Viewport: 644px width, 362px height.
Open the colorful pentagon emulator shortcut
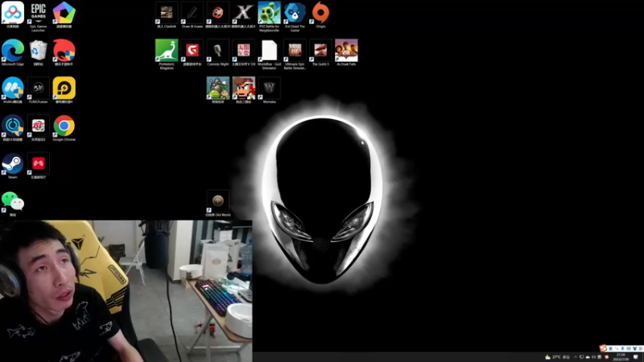pos(64,13)
